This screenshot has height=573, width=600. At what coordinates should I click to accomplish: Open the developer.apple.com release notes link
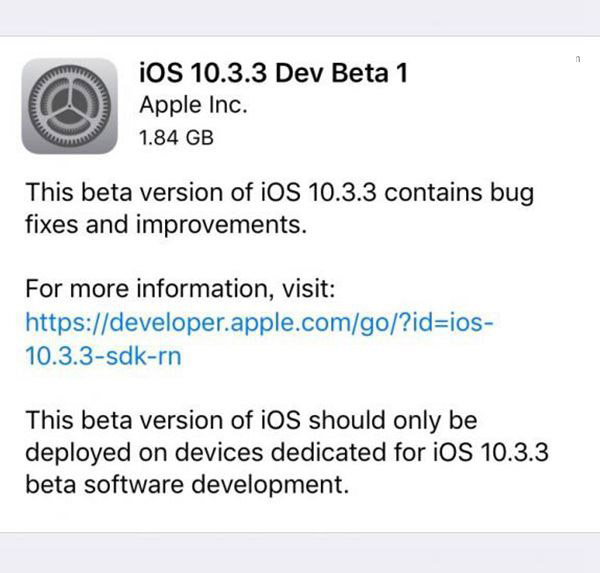259,322
